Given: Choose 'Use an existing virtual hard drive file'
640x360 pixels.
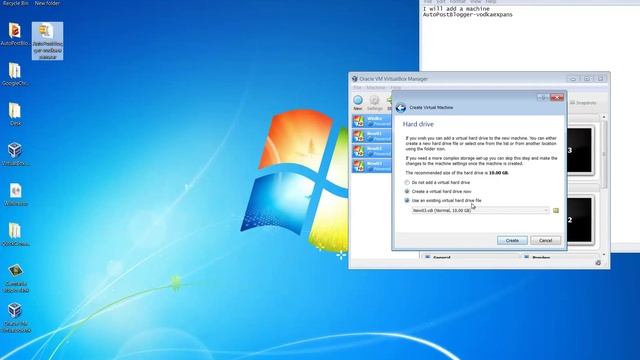Looking at the screenshot, I should (443, 200).
